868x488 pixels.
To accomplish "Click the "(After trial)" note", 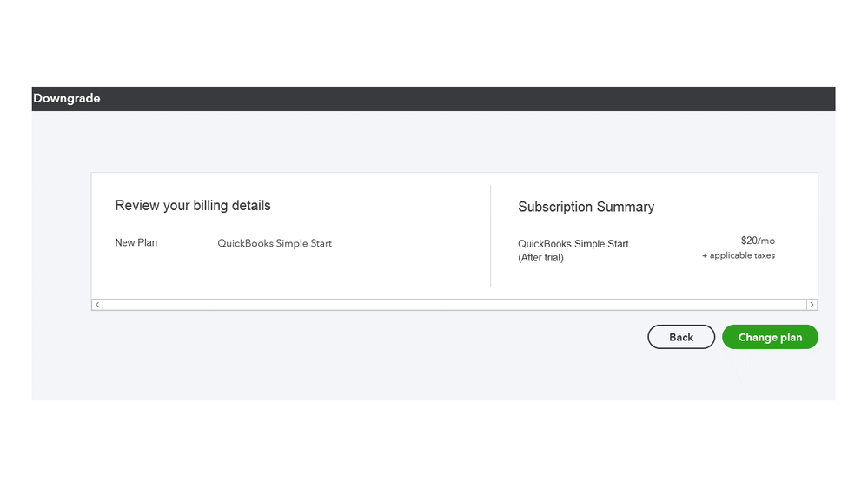I will 540,258.
